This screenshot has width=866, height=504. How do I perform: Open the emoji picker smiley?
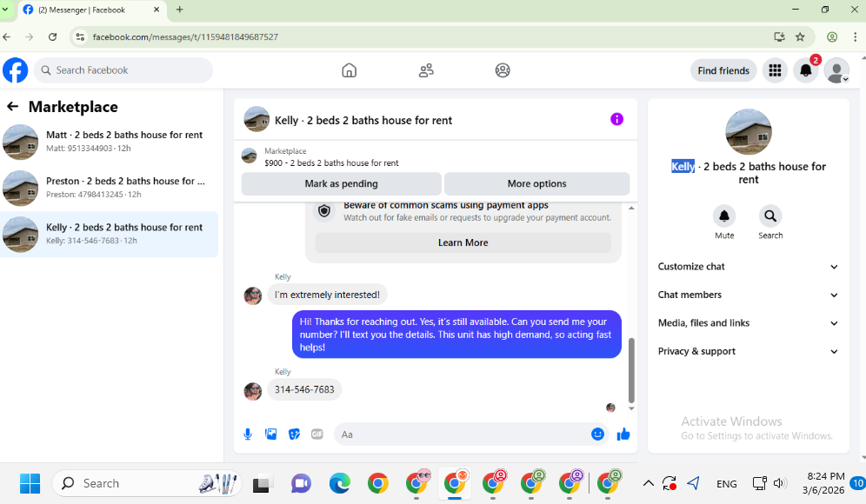[597, 434]
